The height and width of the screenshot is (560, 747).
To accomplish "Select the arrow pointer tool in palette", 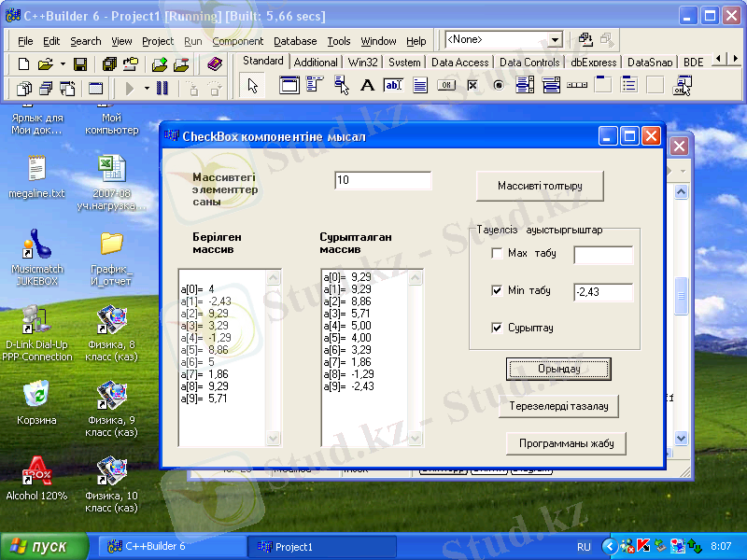I will pyautogui.click(x=252, y=86).
